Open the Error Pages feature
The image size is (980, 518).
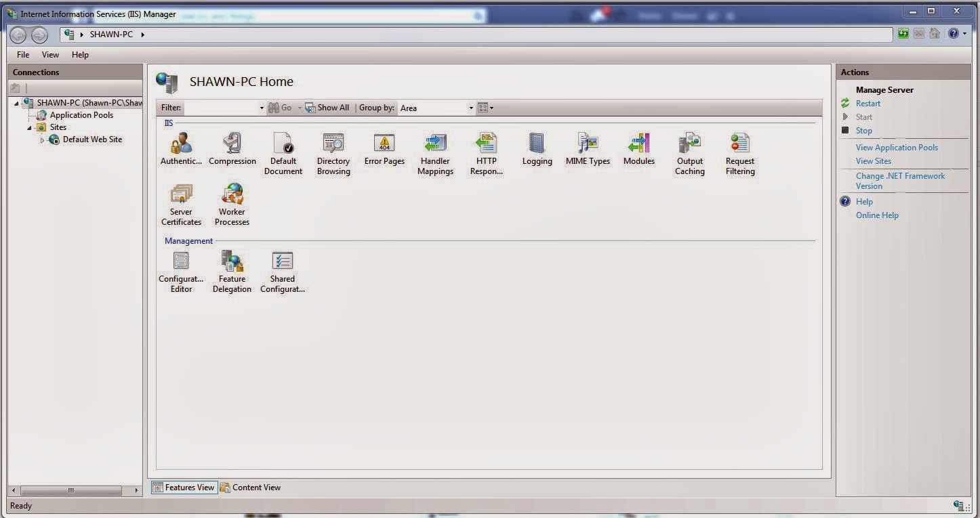[384, 149]
